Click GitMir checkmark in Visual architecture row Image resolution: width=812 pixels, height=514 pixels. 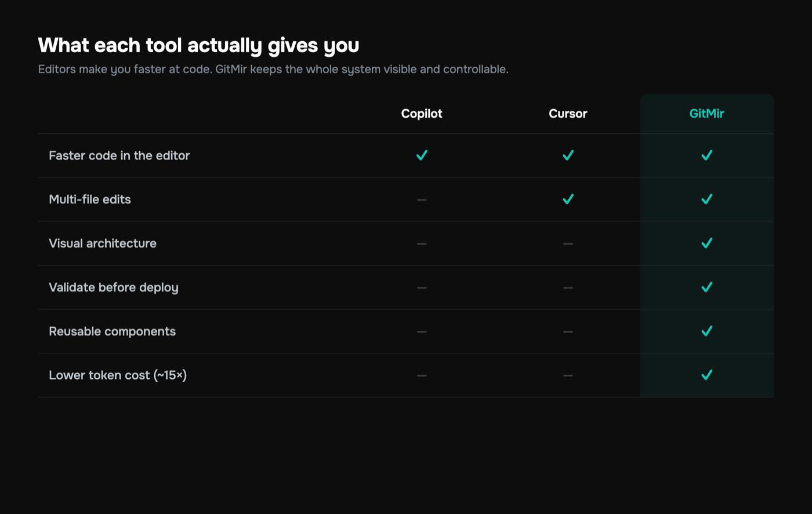(x=706, y=243)
